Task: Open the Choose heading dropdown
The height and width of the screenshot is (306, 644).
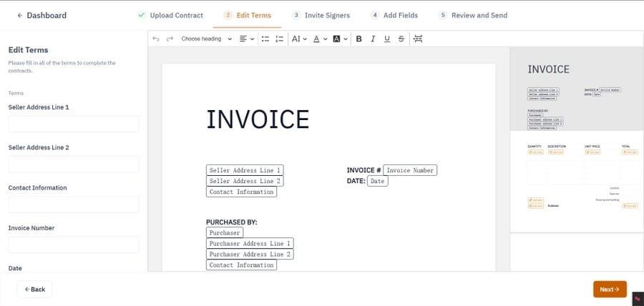Action: [x=206, y=39]
